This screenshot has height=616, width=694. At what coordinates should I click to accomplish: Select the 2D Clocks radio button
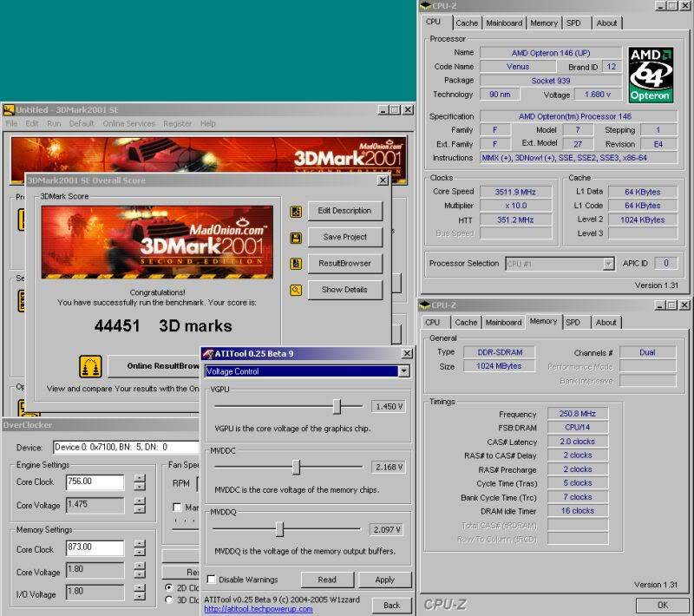[168, 587]
